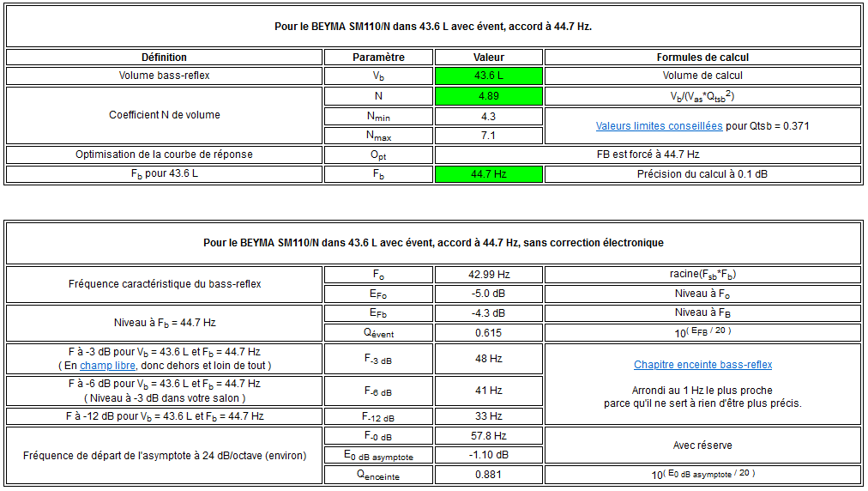
Task: Select the Qévent value 0.615
Action: (488, 333)
